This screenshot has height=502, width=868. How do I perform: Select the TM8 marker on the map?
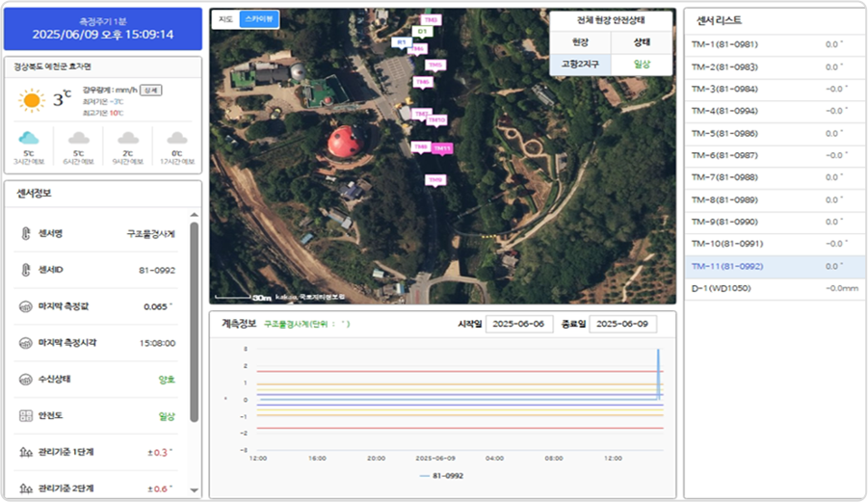pos(421,146)
